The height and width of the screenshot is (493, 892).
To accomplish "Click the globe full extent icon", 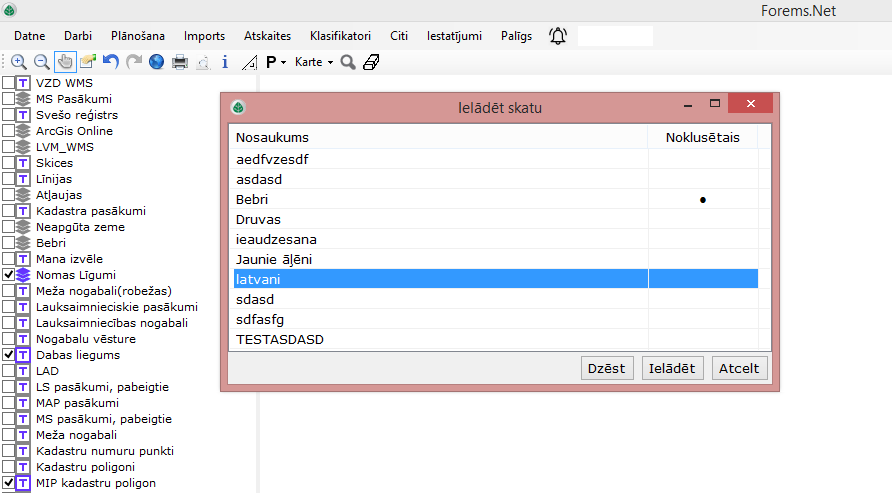I will [157, 62].
